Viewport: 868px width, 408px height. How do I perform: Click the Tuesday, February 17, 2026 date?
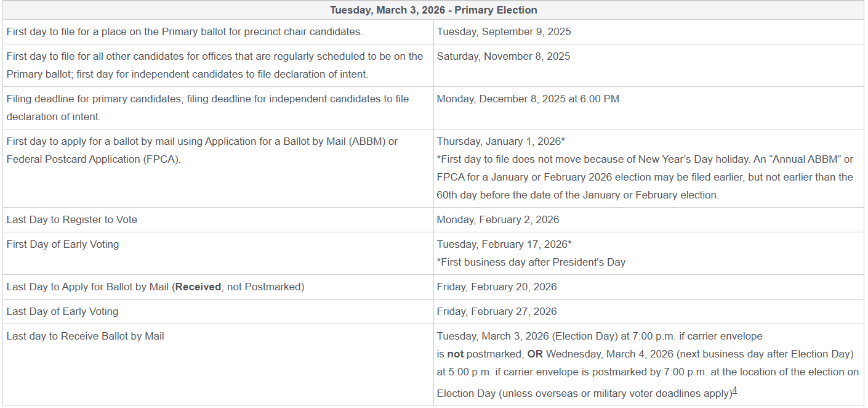click(x=504, y=244)
